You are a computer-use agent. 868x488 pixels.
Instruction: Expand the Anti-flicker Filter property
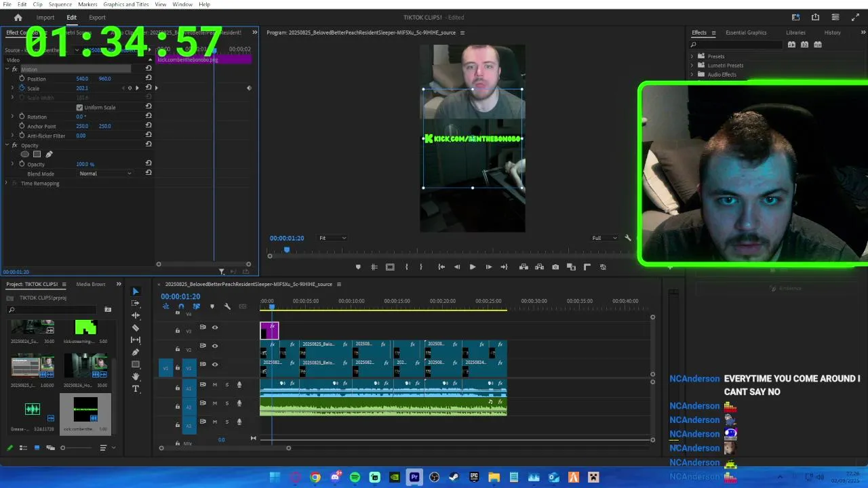pos(12,136)
